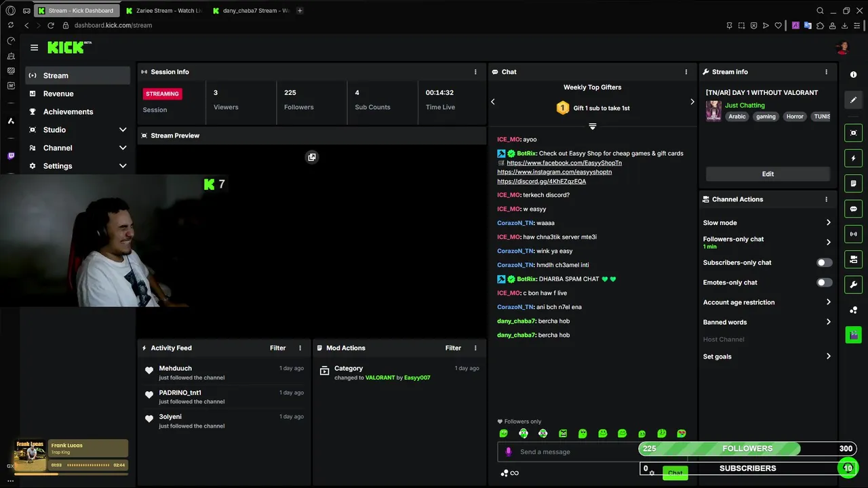Show next Top Gifters slide arrow

(x=692, y=102)
